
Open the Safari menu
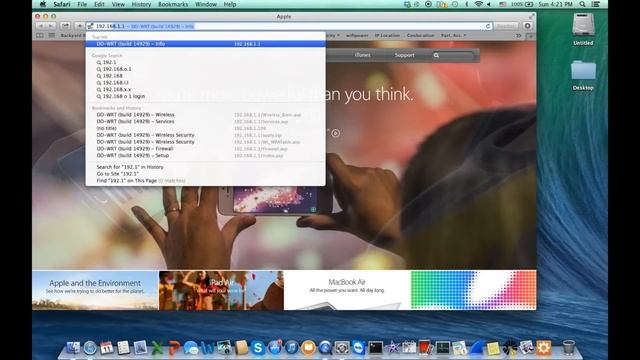click(62, 4)
